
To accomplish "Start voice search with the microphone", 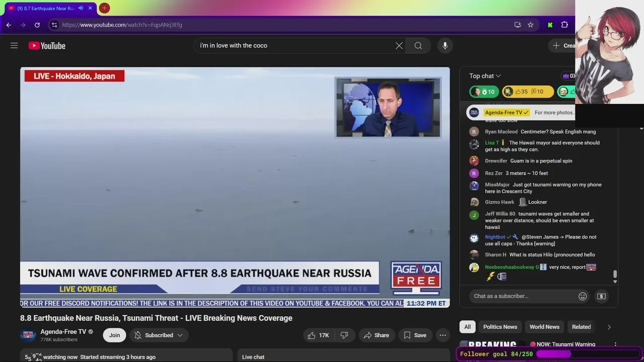I will [x=445, y=46].
